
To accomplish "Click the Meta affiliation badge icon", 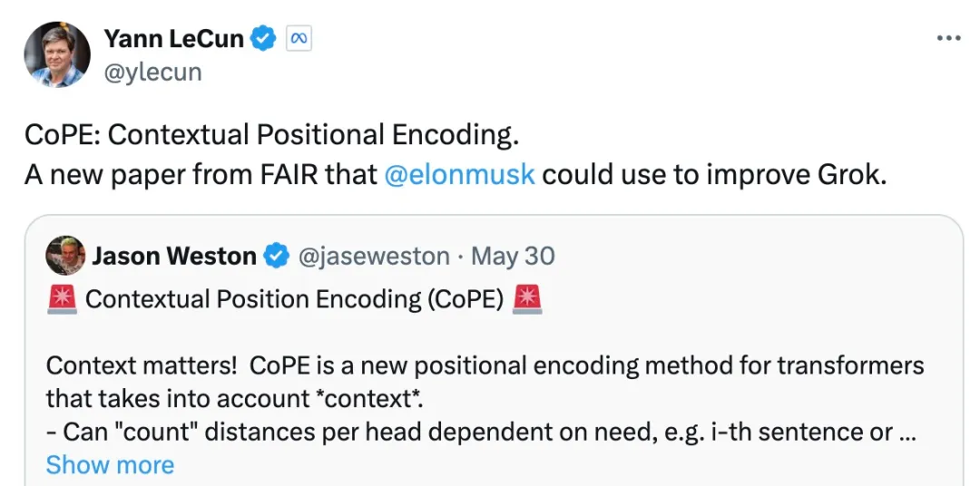I will (x=299, y=39).
